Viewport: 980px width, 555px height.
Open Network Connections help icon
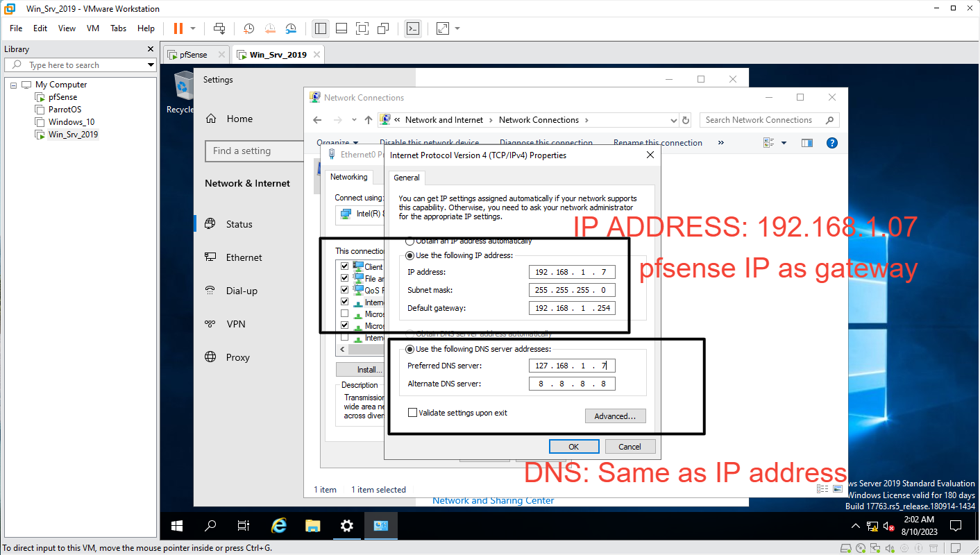click(832, 143)
